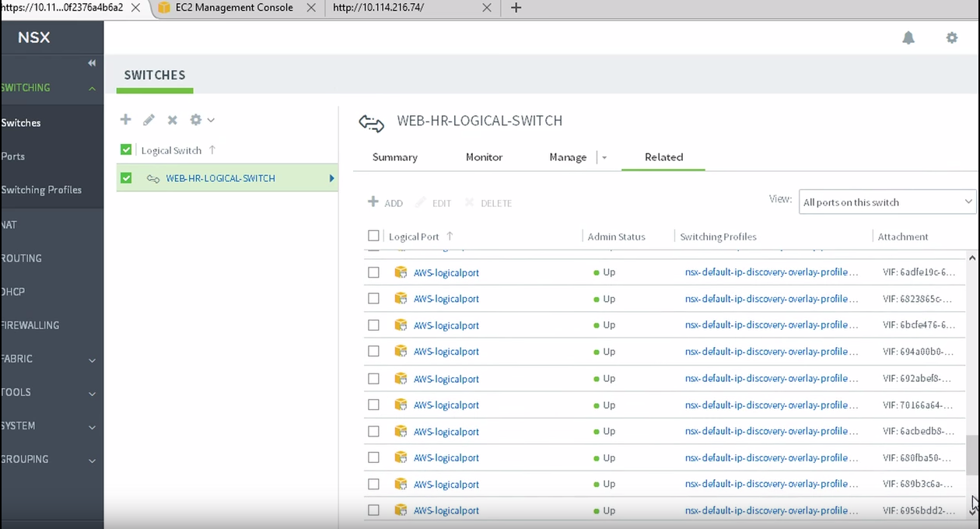
Task: Click port icon in row VIF 6823865c
Action: coord(401,299)
